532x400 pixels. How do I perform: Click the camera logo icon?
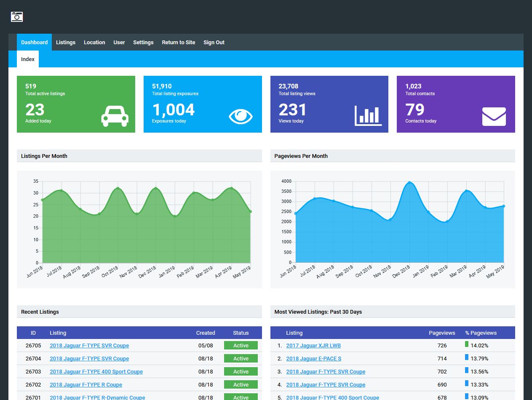17,17
